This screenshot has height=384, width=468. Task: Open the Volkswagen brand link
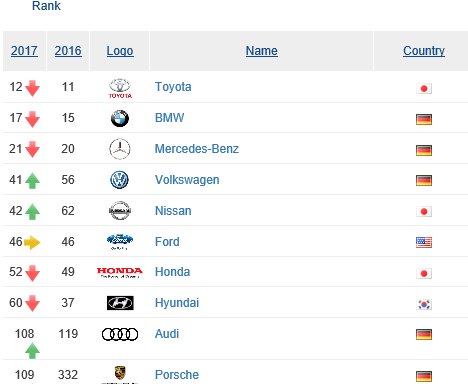(187, 180)
